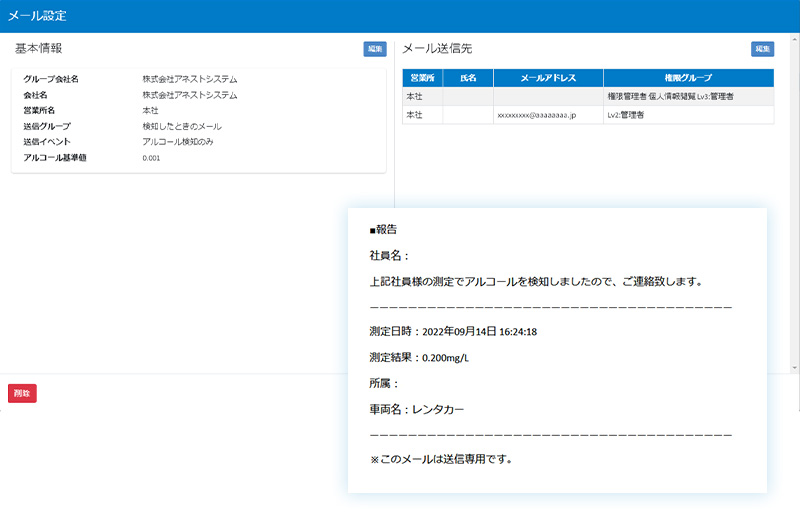This screenshot has width=800, height=532.
Task: Click the 編集 button in 基本情報 section
Action: tap(374, 49)
